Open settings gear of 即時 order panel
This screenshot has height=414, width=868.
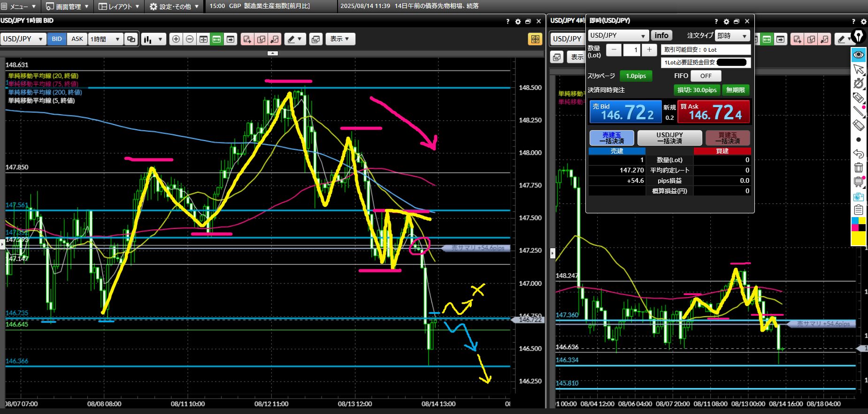click(x=726, y=21)
